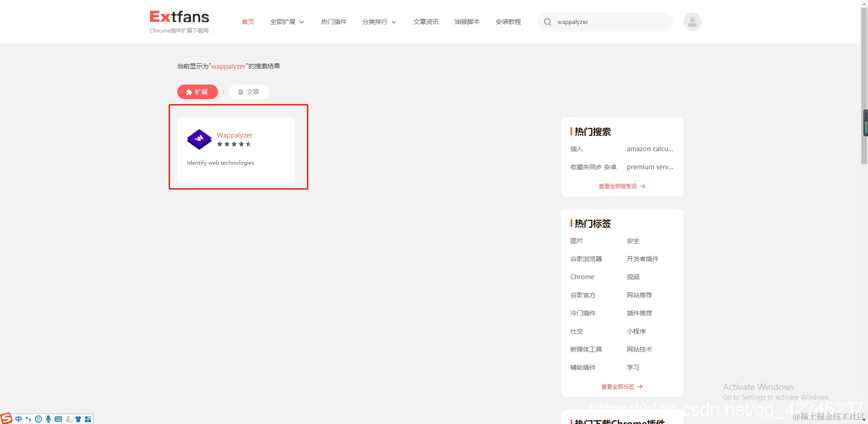Click the purple Wappalyzer extension icon
The image size is (868, 424).
[x=199, y=139]
